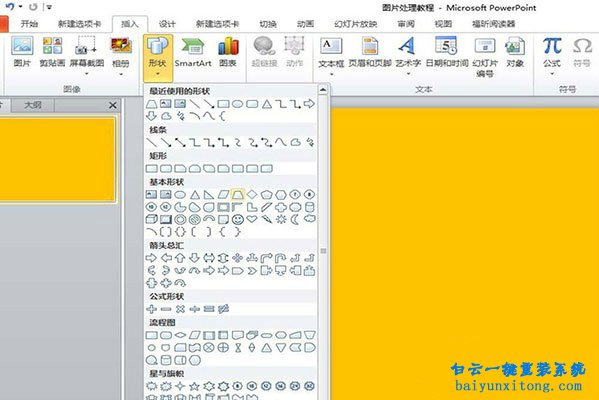This screenshot has height=400, width=599.
Task: Select the not-equal sign in 公式形状
Action: pos(223,309)
